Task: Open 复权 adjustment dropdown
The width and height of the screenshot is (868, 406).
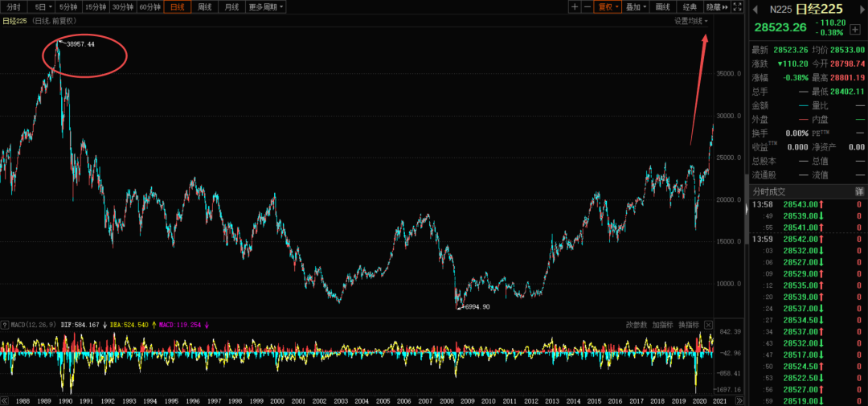Action: 608,7
